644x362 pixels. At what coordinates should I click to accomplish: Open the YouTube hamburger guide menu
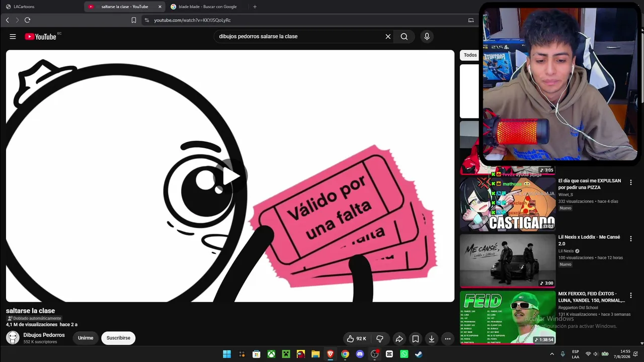click(13, 36)
